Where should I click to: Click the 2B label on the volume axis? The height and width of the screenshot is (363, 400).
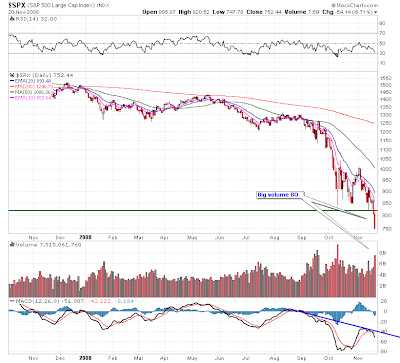382,286
